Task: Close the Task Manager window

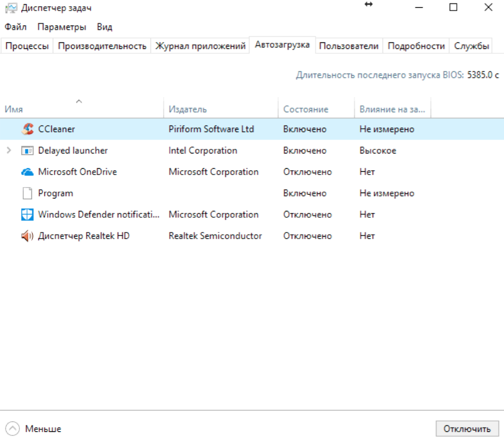Action: coord(488,7)
